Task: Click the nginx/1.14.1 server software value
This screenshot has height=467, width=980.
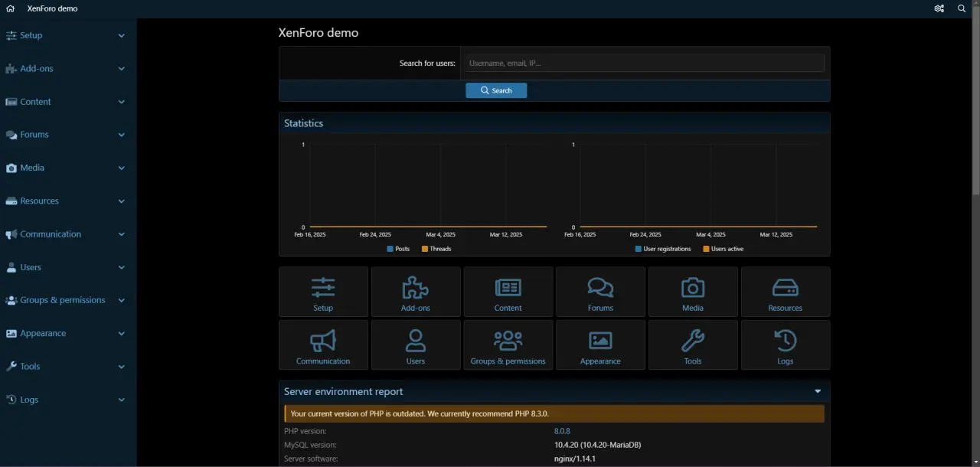Action: click(x=575, y=459)
